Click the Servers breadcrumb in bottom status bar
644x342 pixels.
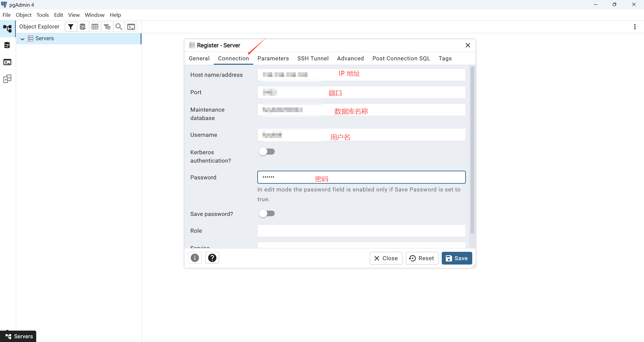[x=18, y=336]
